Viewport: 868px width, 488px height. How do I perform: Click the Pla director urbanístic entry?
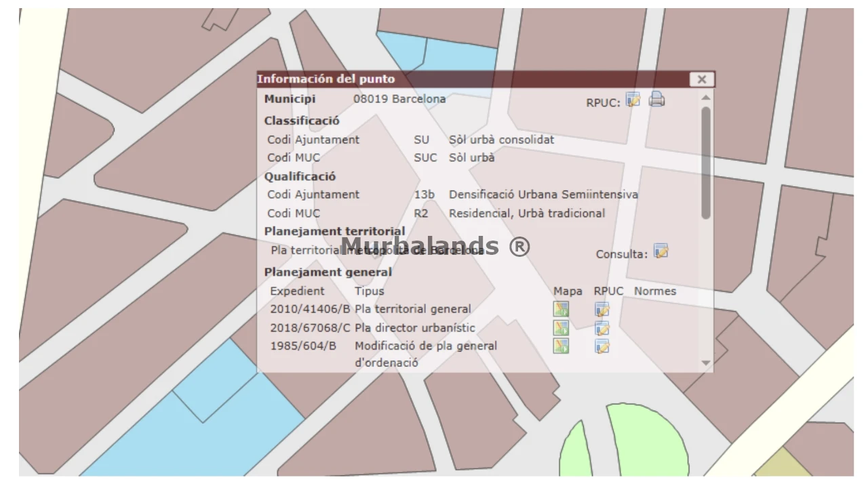(x=414, y=328)
